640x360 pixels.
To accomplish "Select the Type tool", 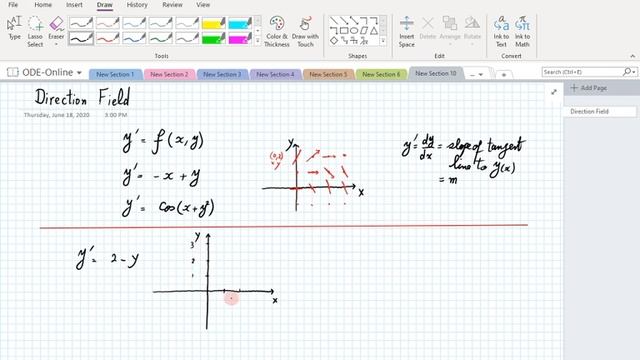I will [14, 28].
